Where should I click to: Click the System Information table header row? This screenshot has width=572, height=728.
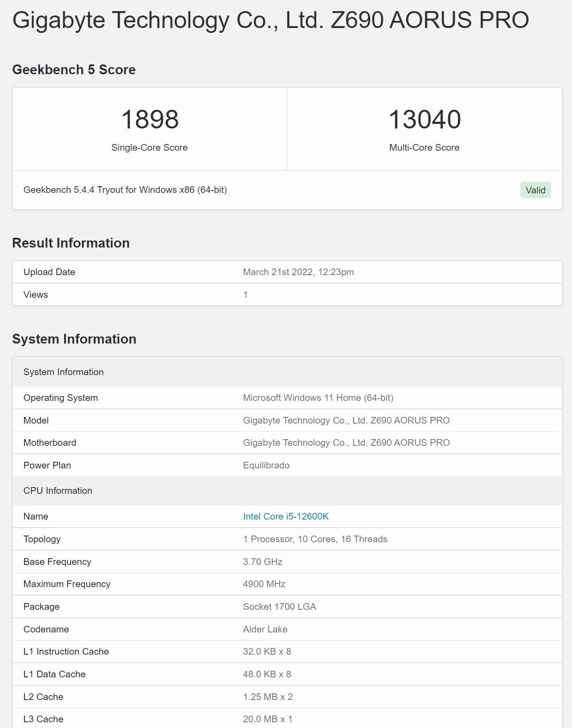tap(287, 372)
